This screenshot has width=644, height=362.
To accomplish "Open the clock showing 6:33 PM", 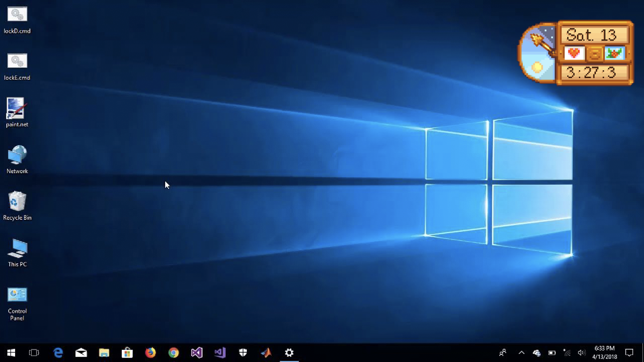I will pyautogui.click(x=604, y=353).
